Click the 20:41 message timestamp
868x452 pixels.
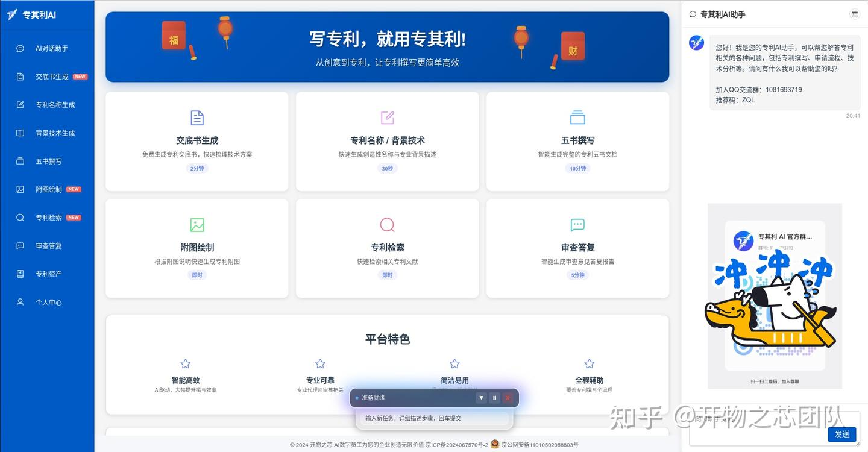click(853, 116)
